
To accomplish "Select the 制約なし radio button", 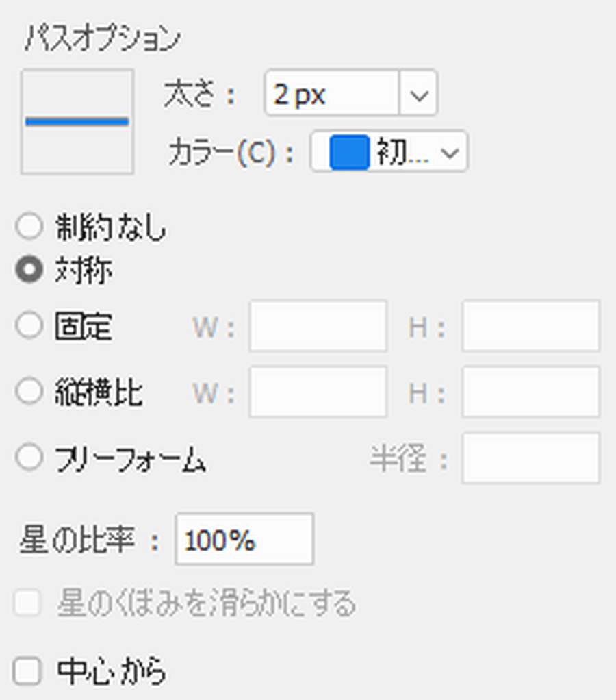I will point(29,226).
